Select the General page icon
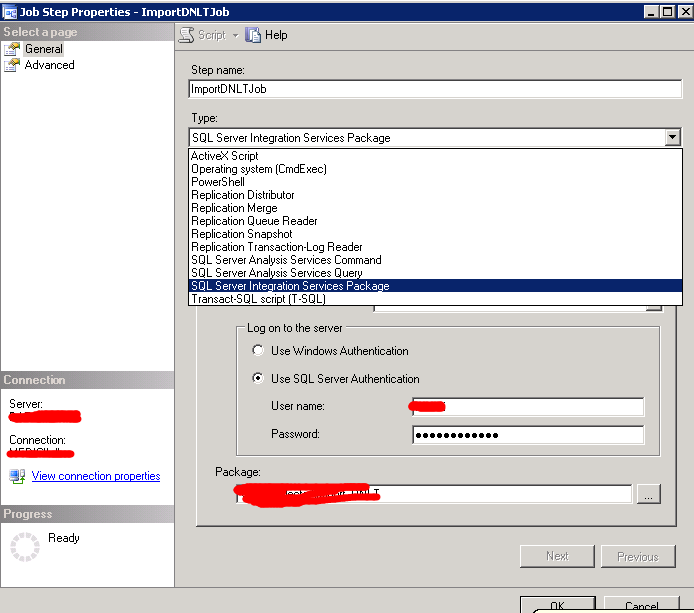The image size is (694, 613). coord(12,49)
